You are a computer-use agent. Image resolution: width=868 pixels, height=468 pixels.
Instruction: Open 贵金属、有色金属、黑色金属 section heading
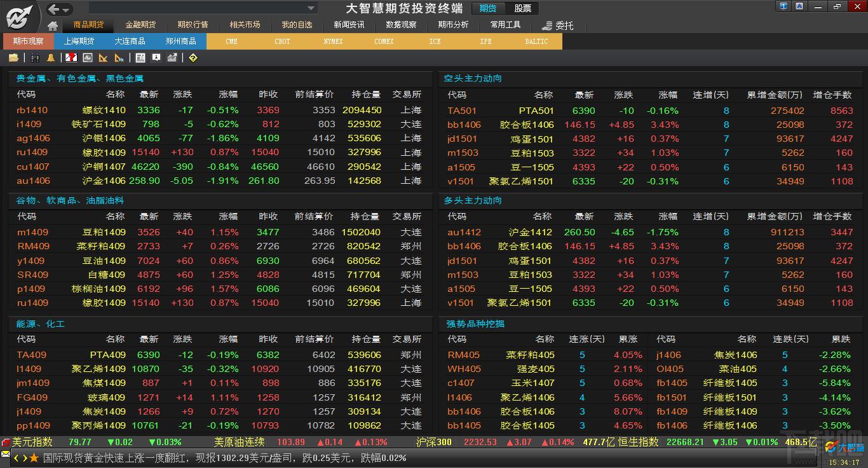tap(80, 79)
